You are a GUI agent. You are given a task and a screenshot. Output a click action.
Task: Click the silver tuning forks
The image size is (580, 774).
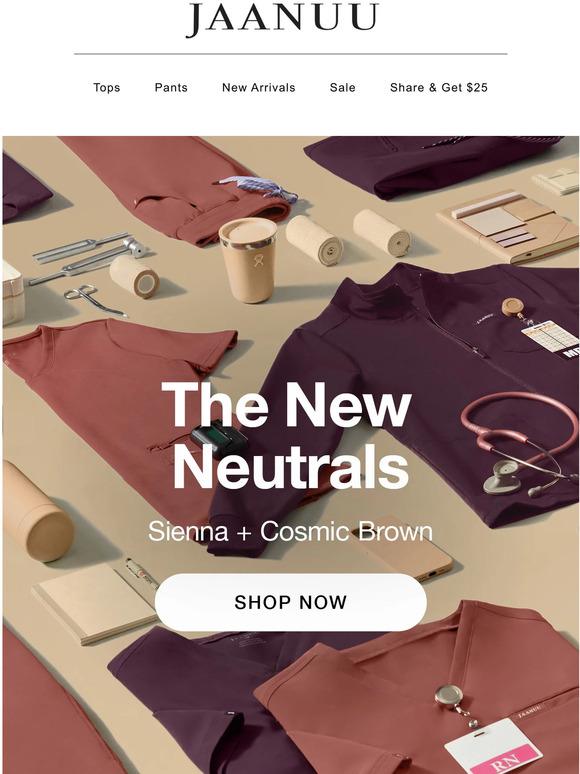pos(86,258)
